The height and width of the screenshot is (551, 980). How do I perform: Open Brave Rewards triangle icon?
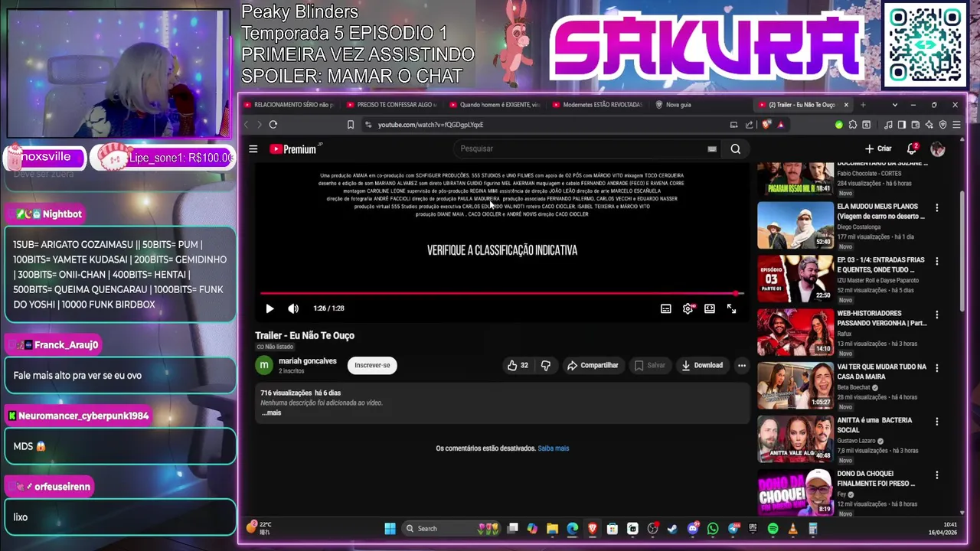tap(780, 125)
